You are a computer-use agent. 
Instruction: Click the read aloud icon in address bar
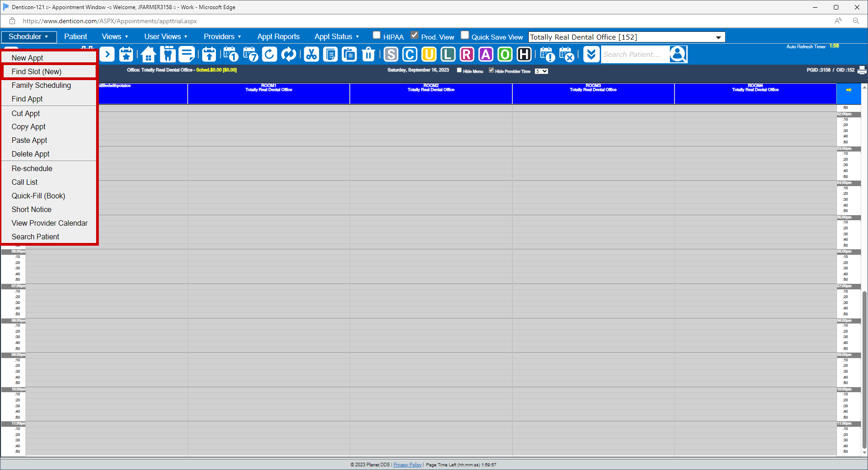coord(838,21)
